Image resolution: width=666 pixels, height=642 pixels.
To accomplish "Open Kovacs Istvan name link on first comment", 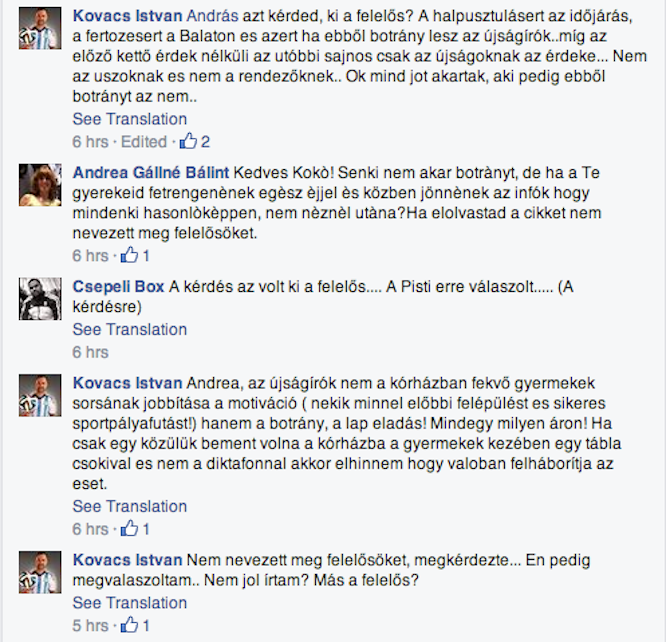I will (x=127, y=16).
